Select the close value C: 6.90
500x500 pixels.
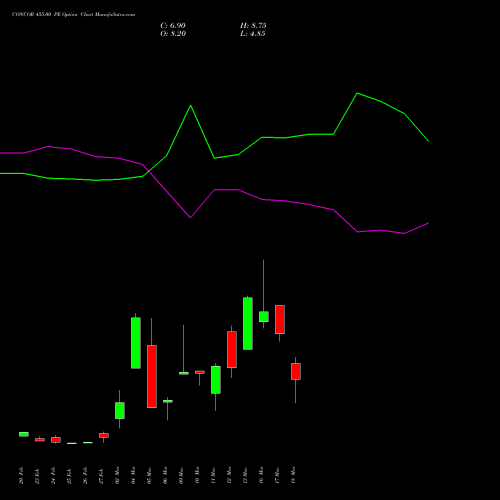tap(173, 26)
